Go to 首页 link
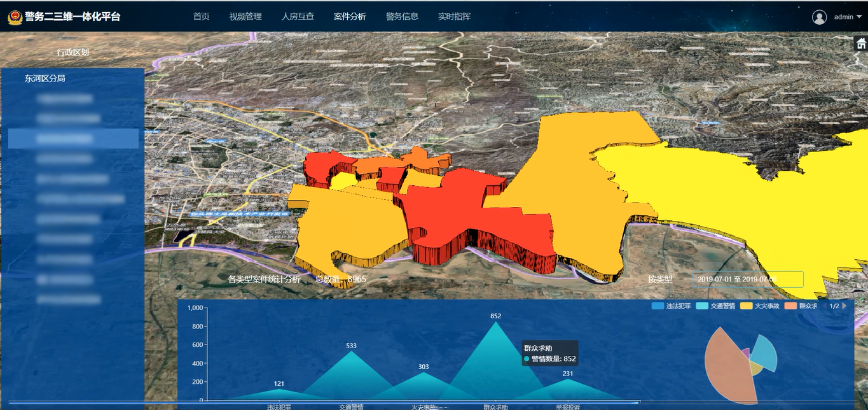 point(201,17)
